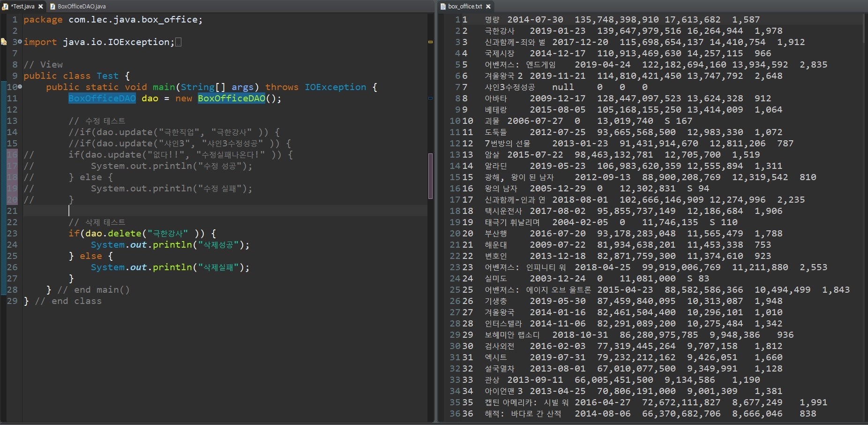The height and width of the screenshot is (425, 868).
Task: Click the yellow warning marker in overview ruler
Action: point(430,42)
